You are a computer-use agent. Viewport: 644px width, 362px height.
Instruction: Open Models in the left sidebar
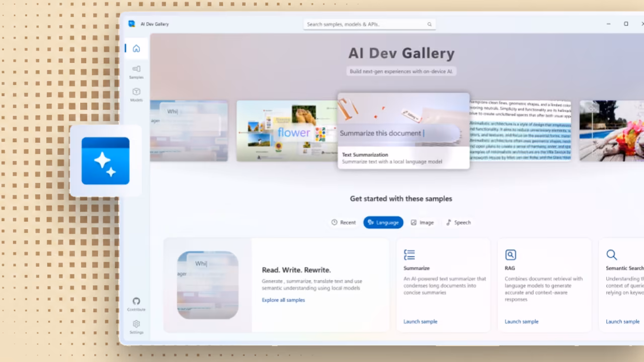[x=136, y=95]
